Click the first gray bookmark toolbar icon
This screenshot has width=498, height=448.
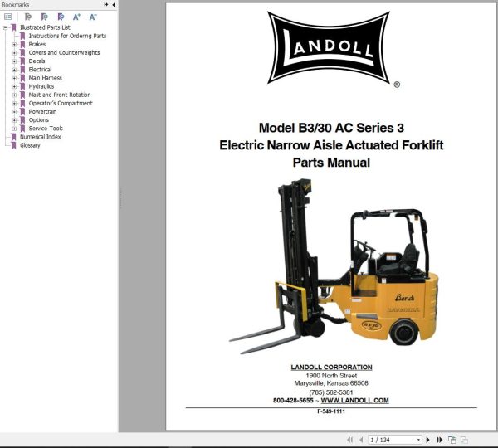[x=28, y=17]
